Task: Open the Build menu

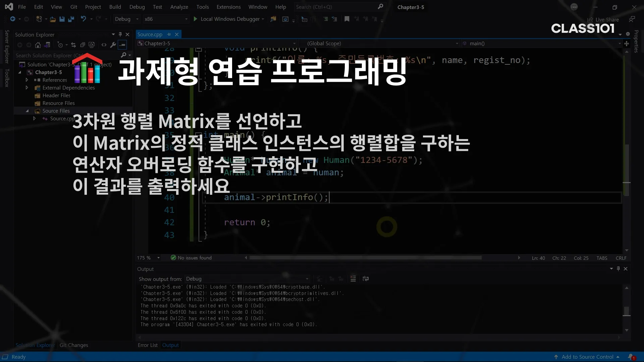Action: coord(115,7)
